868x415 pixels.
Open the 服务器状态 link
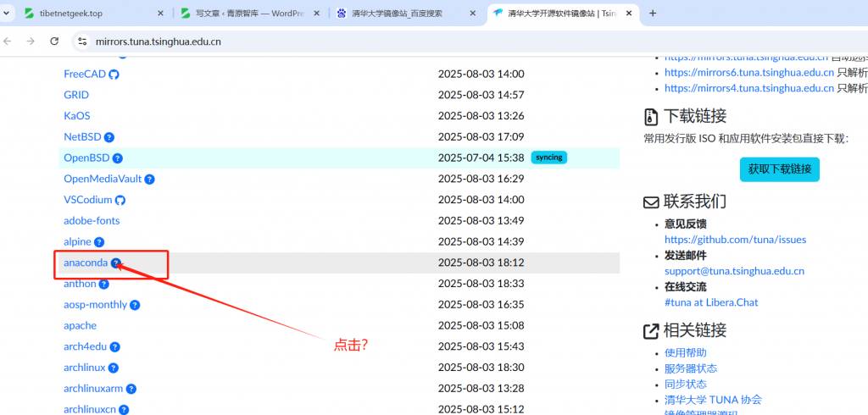tap(691, 368)
